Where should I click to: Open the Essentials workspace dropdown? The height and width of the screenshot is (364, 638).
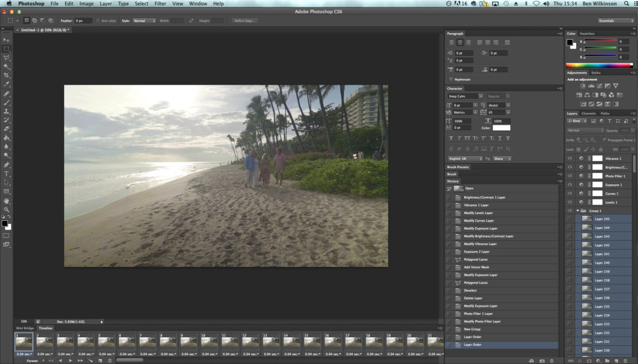pyautogui.click(x=616, y=21)
